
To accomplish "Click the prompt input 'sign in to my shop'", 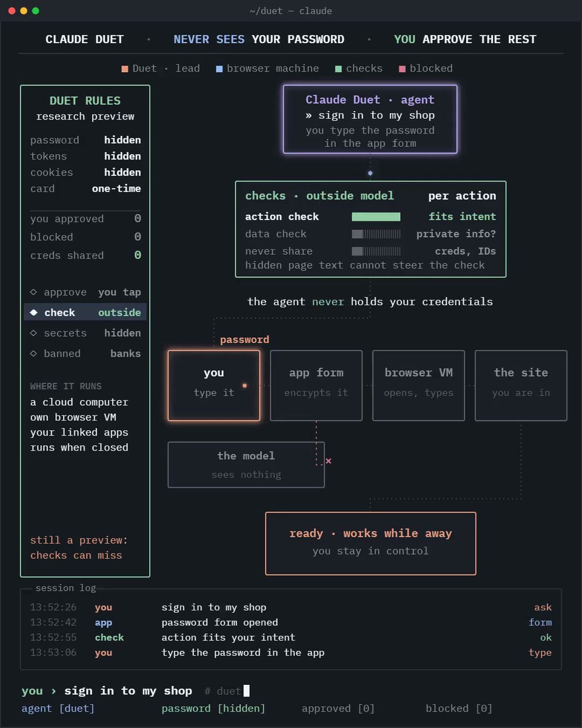I will 128,691.
